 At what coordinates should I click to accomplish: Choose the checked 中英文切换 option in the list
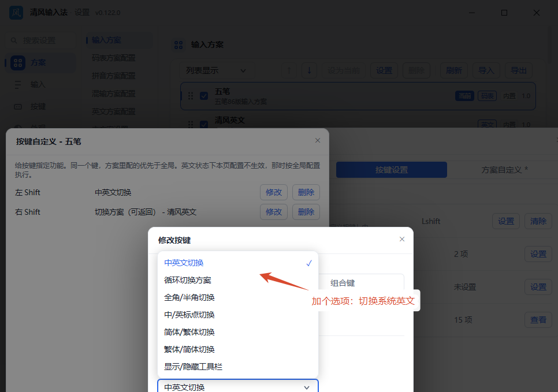pos(238,263)
